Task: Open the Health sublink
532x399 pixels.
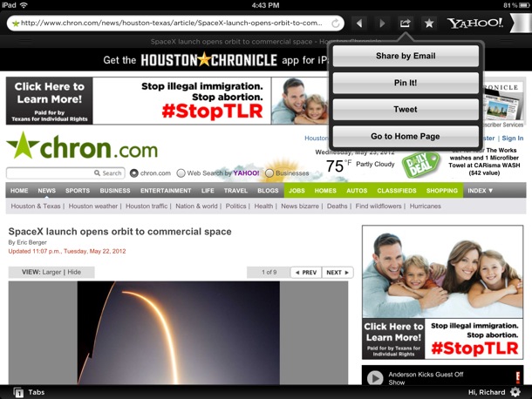Action: 263,206
